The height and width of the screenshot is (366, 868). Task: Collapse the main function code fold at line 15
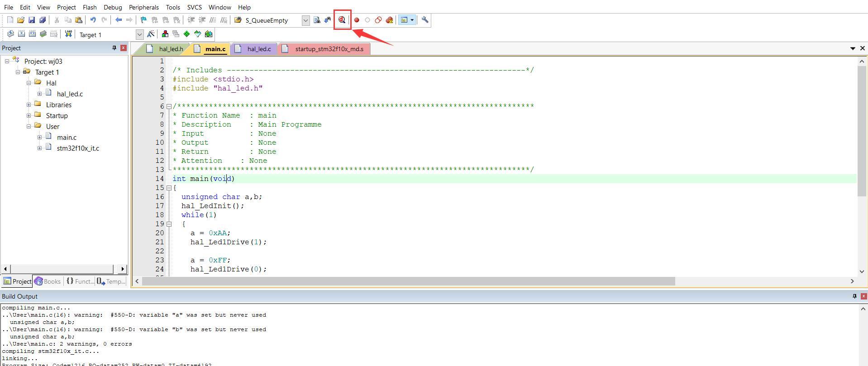pos(169,188)
